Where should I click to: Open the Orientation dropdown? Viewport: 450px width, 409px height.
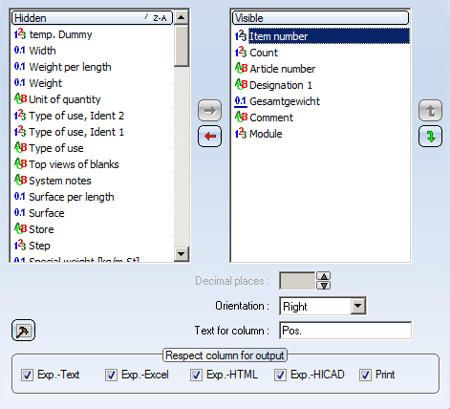358,306
